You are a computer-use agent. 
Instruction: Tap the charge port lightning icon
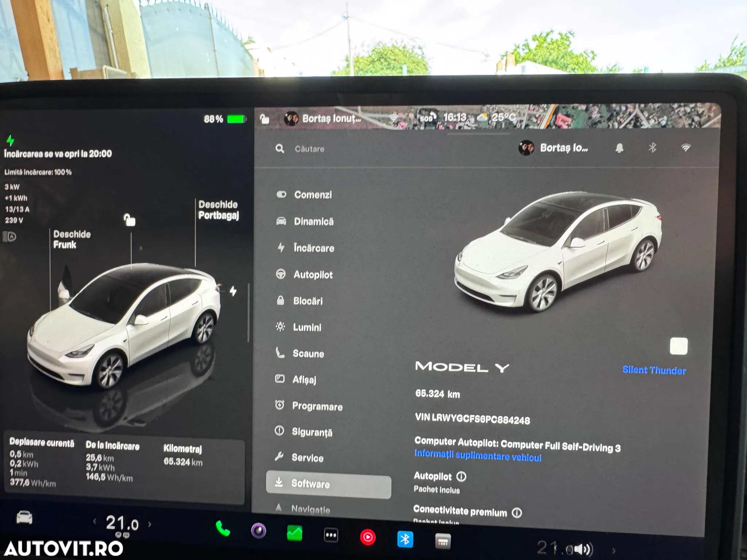point(233,291)
